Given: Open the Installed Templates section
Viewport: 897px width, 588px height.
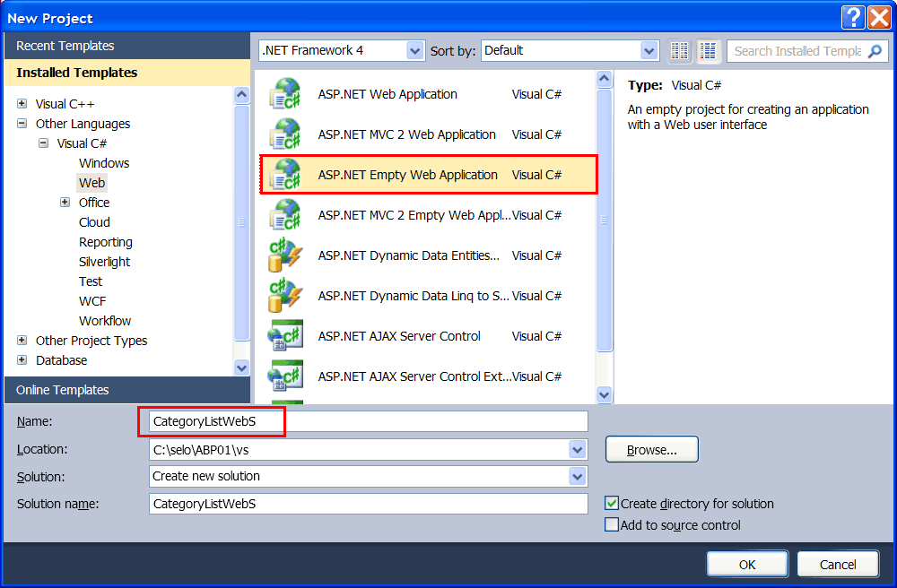Looking at the screenshot, I should point(127,73).
